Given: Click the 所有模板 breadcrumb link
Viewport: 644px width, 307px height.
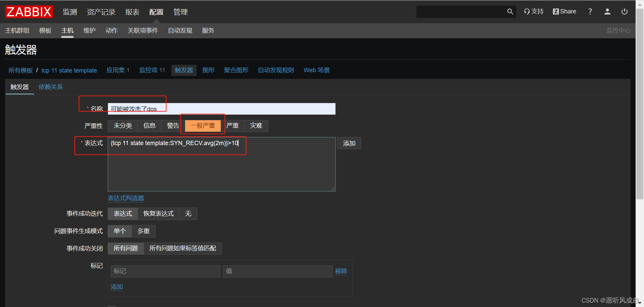Looking at the screenshot, I should point(20,70).
